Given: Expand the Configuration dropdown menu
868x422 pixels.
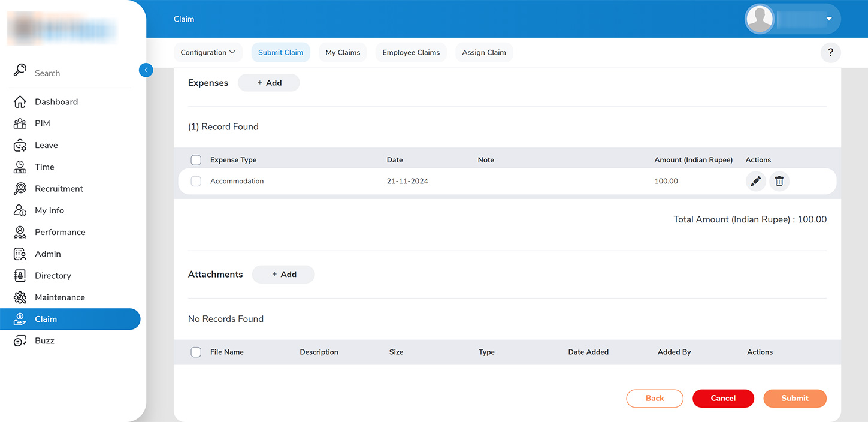Looking at the screenshot, I should pyautogui.click(x=208, y=53).
